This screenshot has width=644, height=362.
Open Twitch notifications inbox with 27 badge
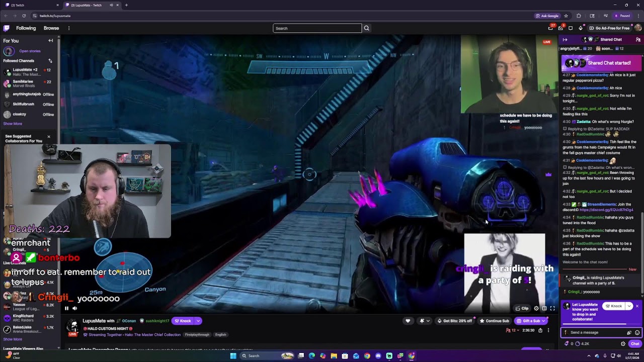(x=551, y=28)
